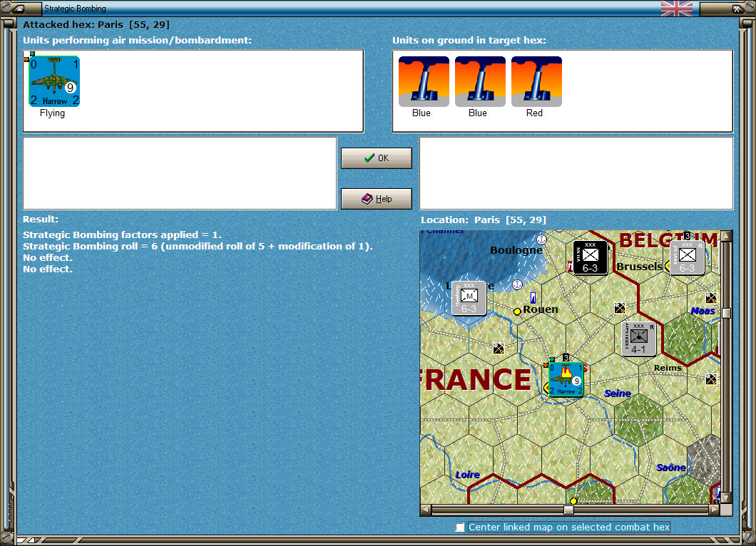
Task: Click the resource icon below the far-right 6-3 unit
Action: click(x=710, y=298)
